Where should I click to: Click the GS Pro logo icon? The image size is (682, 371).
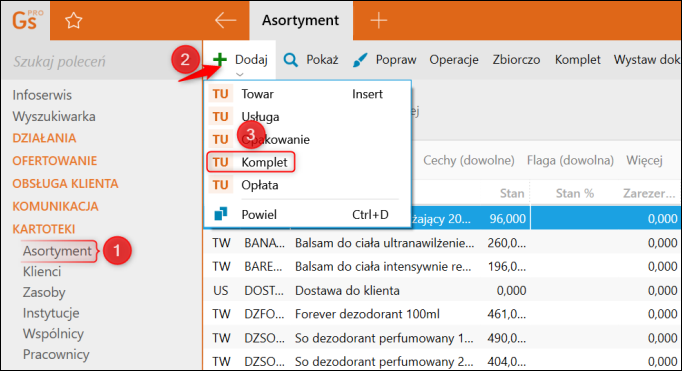point(27,20)
